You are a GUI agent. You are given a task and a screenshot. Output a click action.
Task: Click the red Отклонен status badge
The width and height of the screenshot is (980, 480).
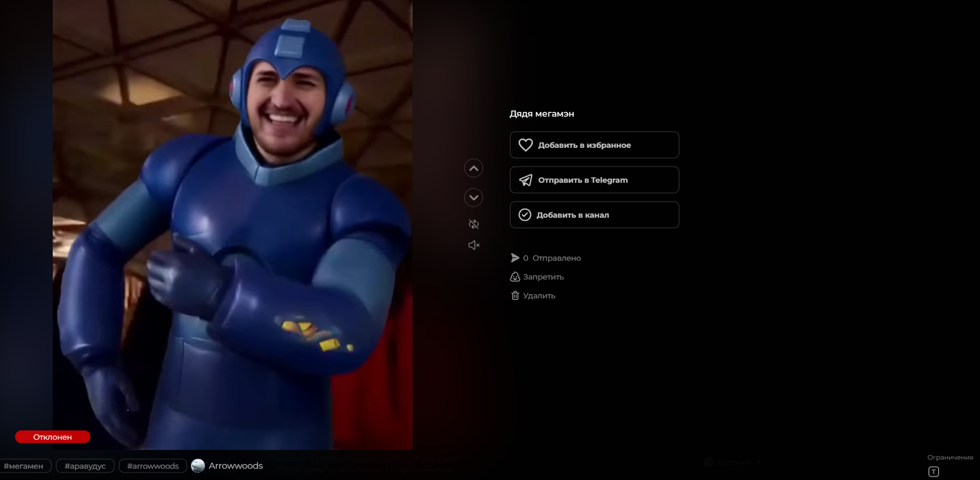[53, 437]
